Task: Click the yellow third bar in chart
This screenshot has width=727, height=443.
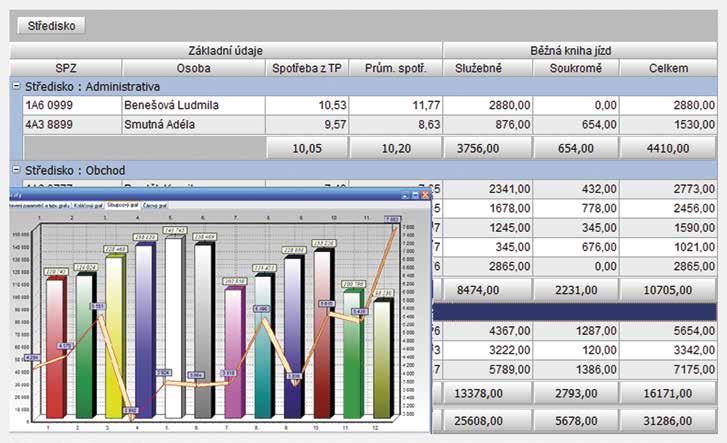Action: [x=115, y=337]
